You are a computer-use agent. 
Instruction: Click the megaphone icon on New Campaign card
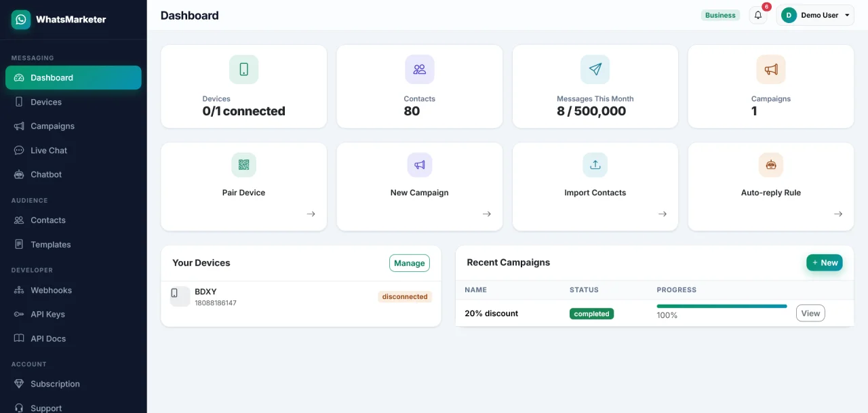tap(420, 165)
